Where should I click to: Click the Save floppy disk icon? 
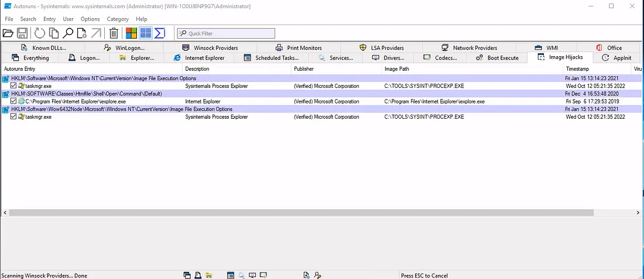click(x=23, y=33)
